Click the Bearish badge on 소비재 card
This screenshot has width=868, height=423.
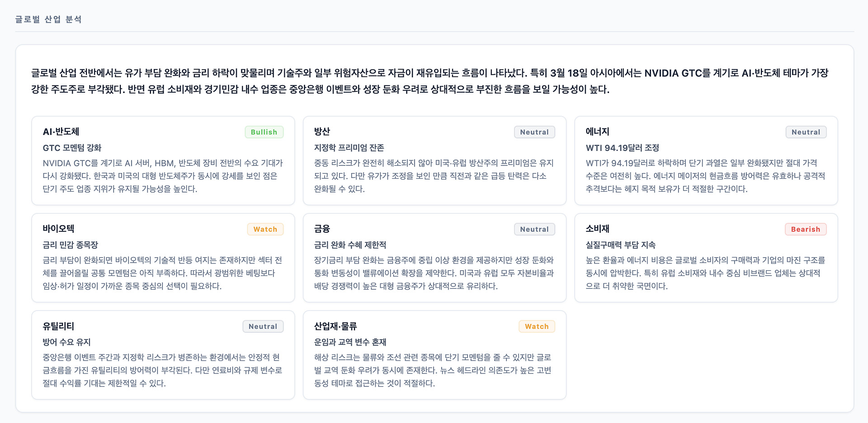[805, 229]
